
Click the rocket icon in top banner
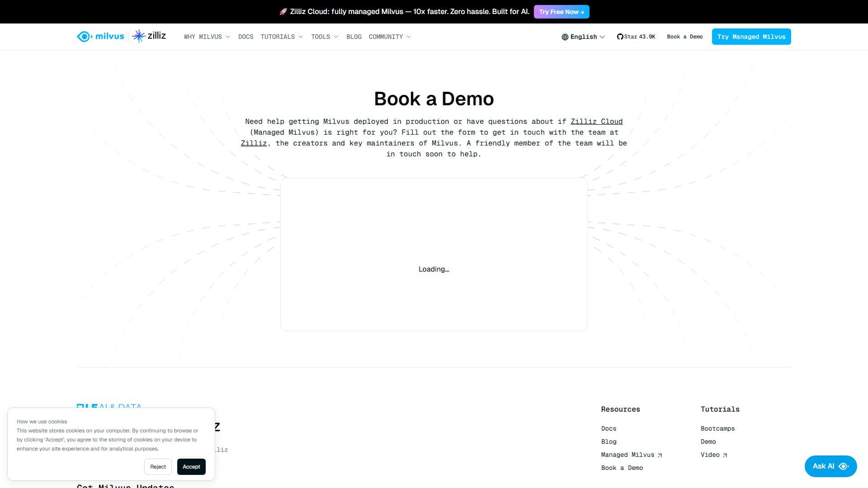[283, 12]
